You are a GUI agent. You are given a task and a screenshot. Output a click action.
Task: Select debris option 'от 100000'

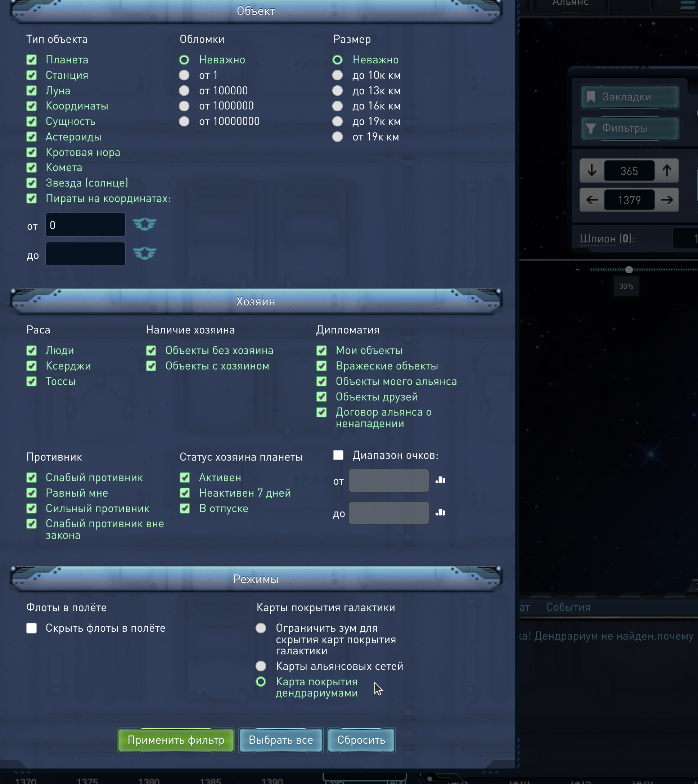point(184,90)
